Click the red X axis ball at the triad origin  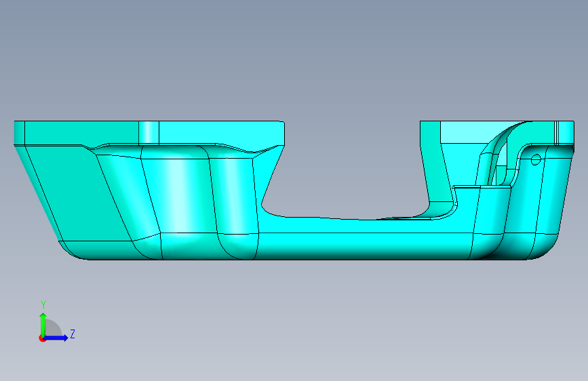click(x=42, y=338)
